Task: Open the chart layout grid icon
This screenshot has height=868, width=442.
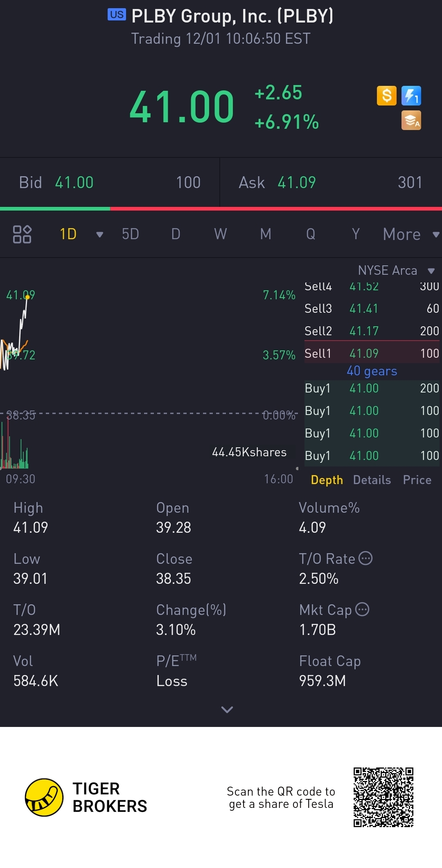Action: 22,234
